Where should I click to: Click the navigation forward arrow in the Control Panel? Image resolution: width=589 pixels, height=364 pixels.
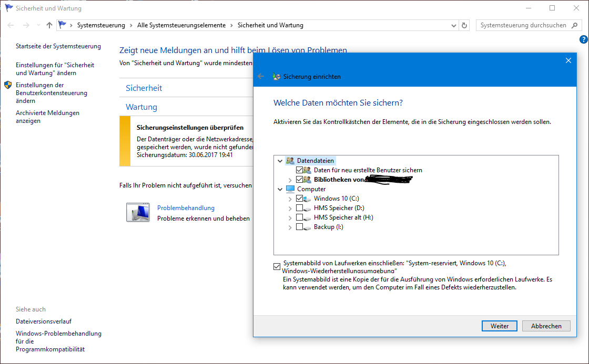point(26,25)
